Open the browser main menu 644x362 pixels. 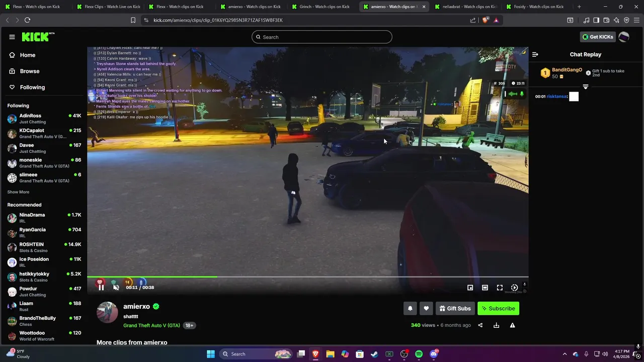pyautogui.click(x=636, y=20)
